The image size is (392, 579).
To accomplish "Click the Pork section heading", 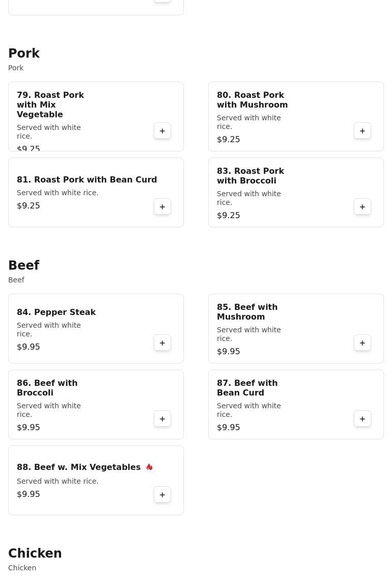I will [x=24, y=54].
